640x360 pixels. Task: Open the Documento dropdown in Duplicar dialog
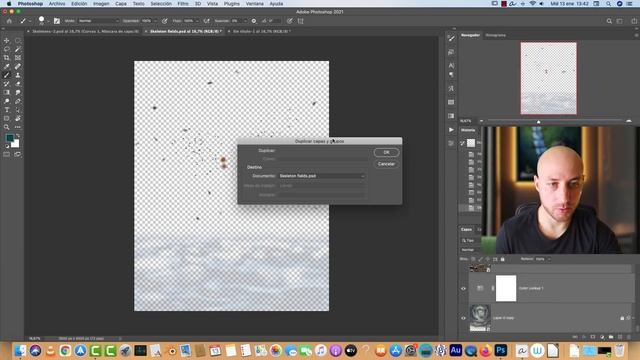point(322,176)
